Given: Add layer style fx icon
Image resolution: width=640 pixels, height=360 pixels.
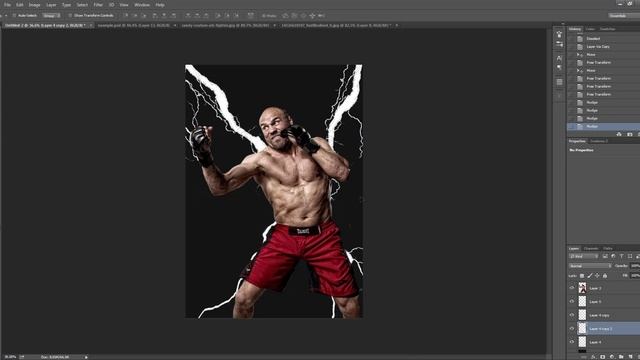Looking at the screenshot, I should [x=593, y=357].
